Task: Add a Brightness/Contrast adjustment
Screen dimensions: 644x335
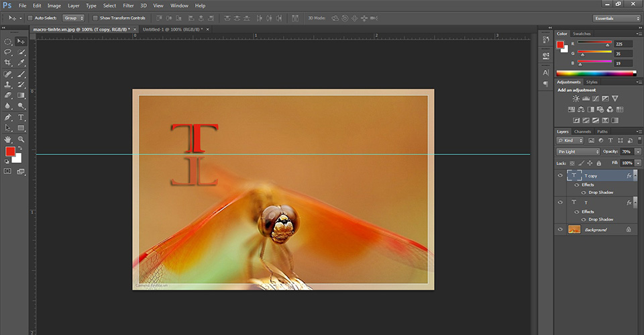Action: point(576,99)
